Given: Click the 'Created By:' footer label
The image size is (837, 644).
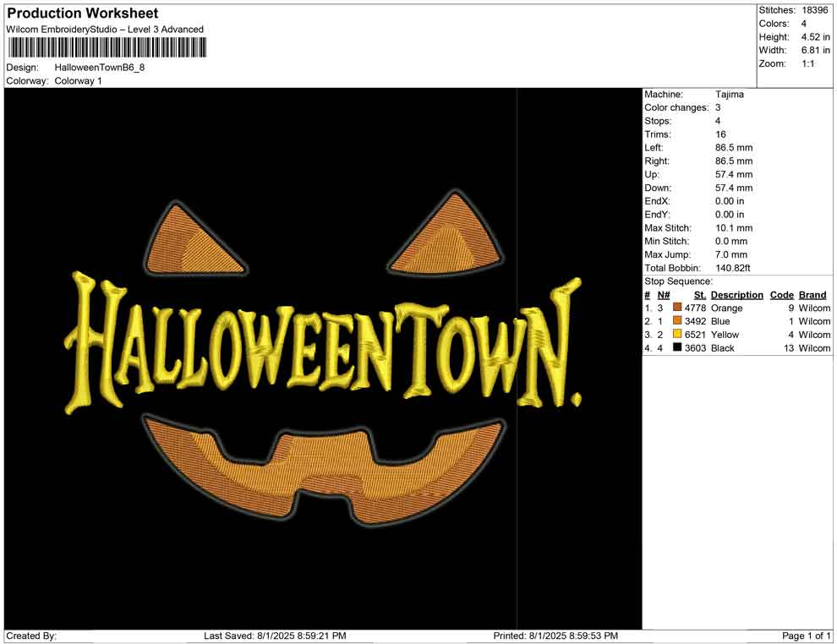Looking at the screenshot, I should point(31,636).
